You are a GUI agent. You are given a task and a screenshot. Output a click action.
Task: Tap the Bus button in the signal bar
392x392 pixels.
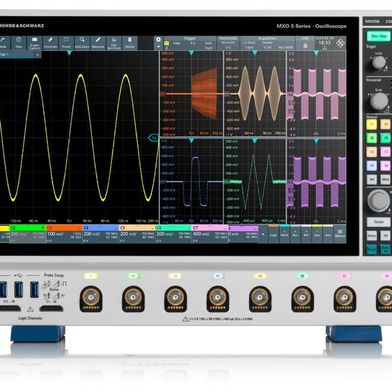[x=295, y=234]
